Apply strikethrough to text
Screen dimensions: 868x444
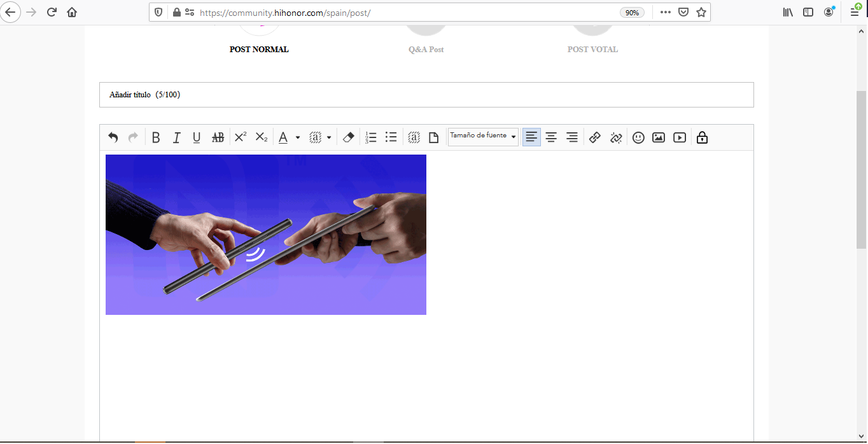218,137
